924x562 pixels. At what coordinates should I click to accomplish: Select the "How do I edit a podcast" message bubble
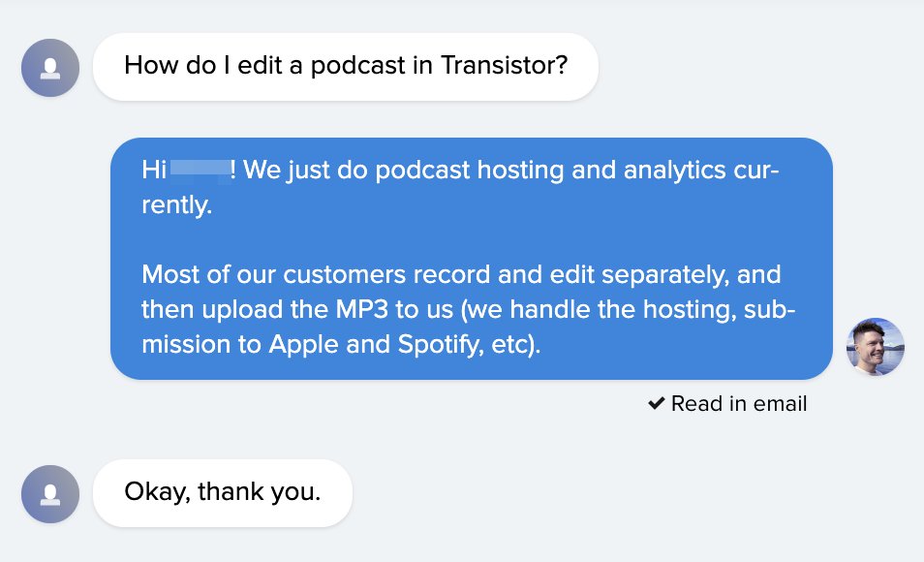tap(345, 67)
